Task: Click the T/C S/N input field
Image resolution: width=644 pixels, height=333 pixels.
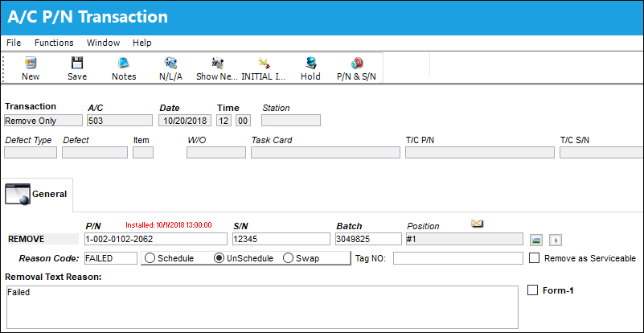Action: tap(601, 153)
